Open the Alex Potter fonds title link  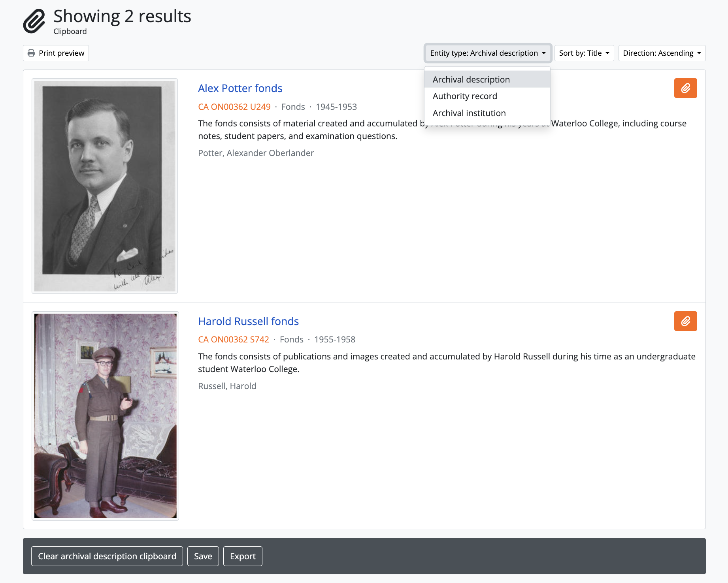click(x=240, y=88)
